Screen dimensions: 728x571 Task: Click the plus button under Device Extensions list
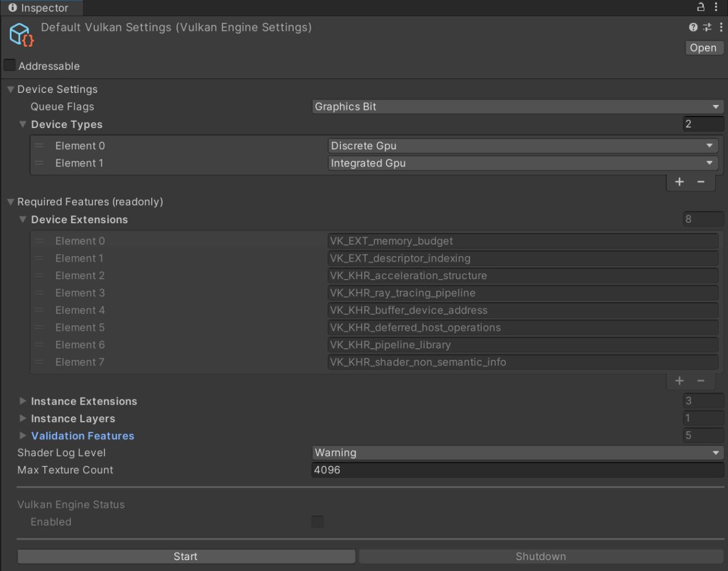679,381
